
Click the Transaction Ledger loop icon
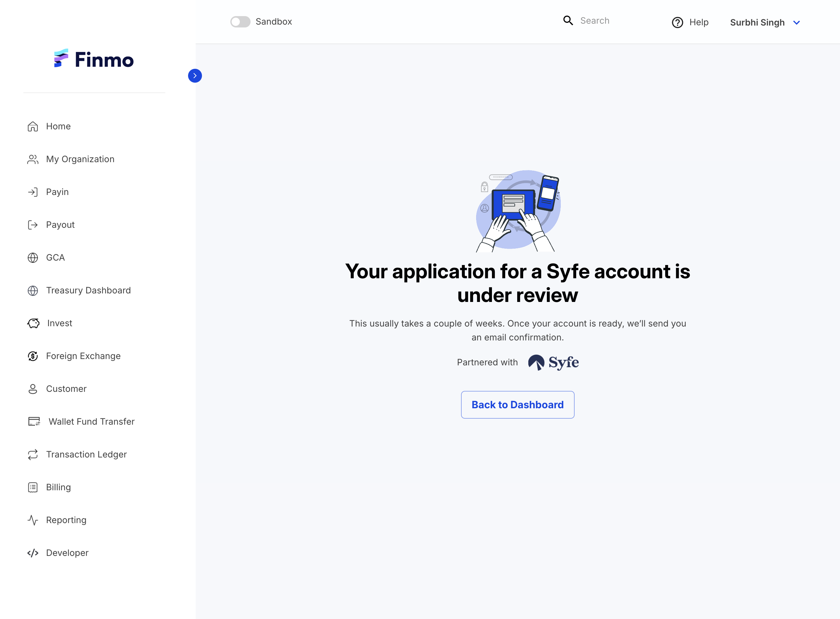tap(33, 455)
